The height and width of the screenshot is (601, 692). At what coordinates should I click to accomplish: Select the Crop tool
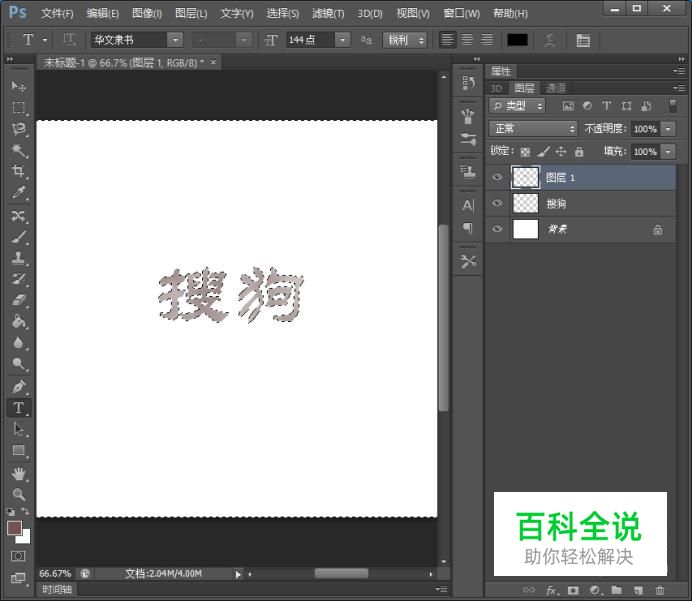18,171
